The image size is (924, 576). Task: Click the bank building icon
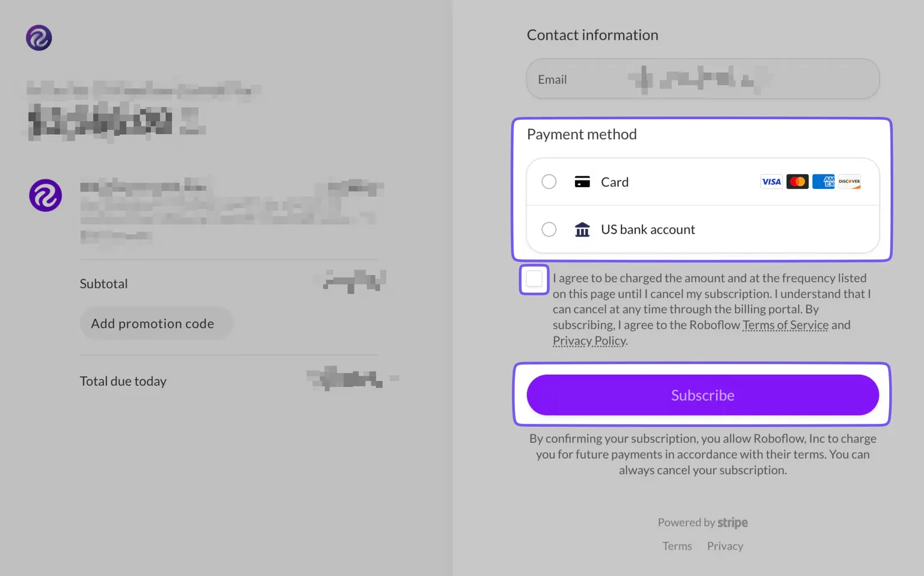582,229
